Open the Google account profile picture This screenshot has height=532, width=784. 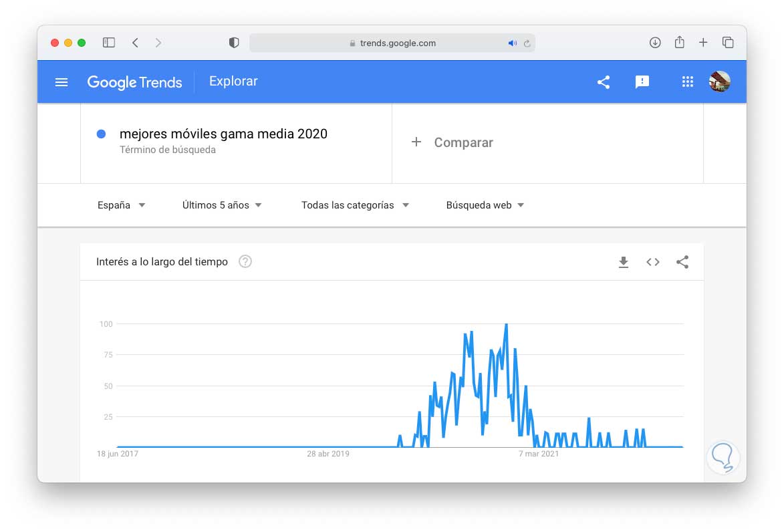pos(719,82)
